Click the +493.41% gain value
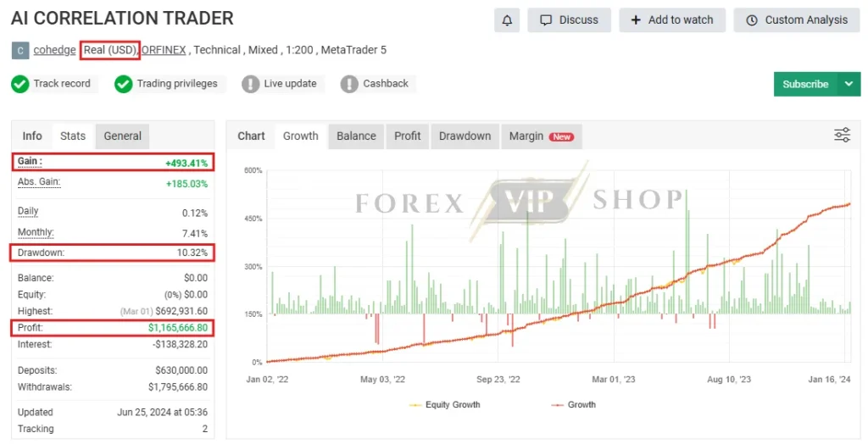This screenshot has height=444, width=868. (x=186, y=164)
